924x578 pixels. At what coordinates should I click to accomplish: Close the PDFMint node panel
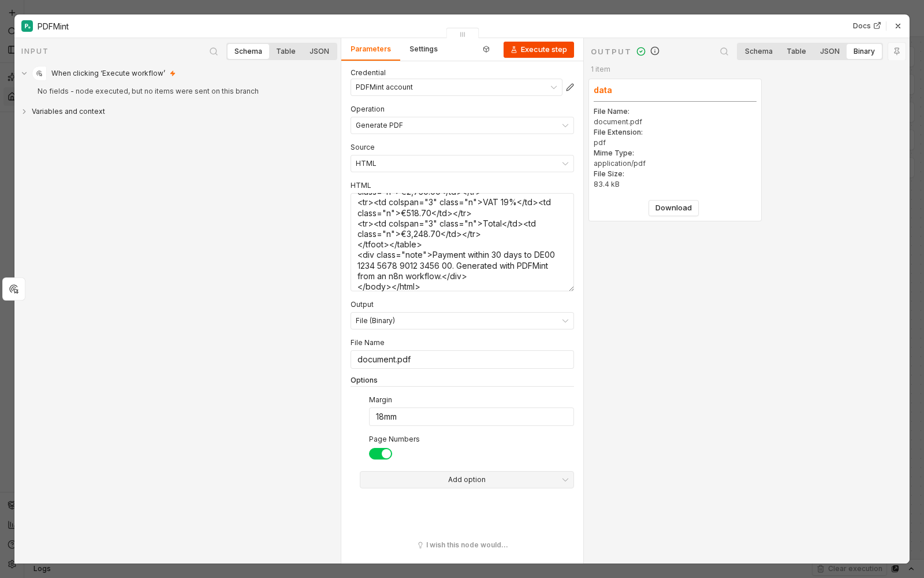click(x=898, y=26)
